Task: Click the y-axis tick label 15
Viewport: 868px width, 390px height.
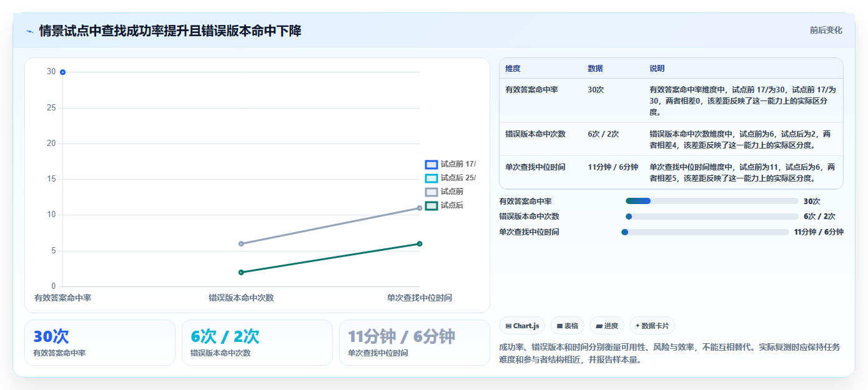Action: pyautogui.click(x=51, y=179)
